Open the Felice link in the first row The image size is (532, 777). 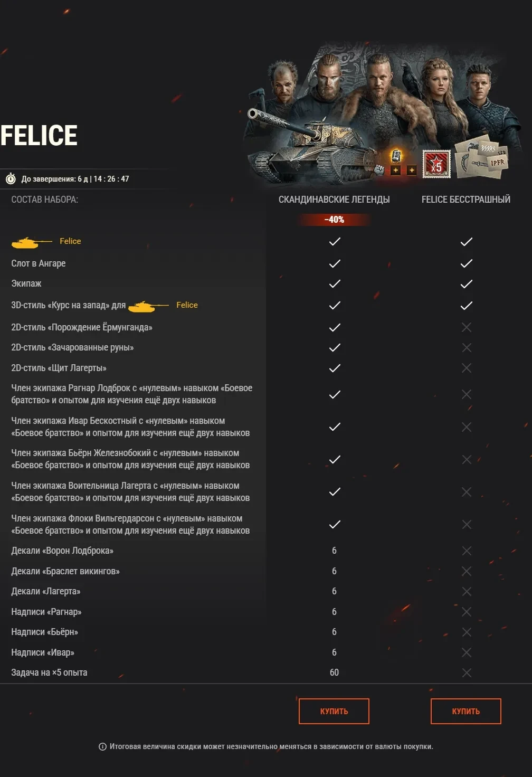pyautogui.click(x=70, y=241)
